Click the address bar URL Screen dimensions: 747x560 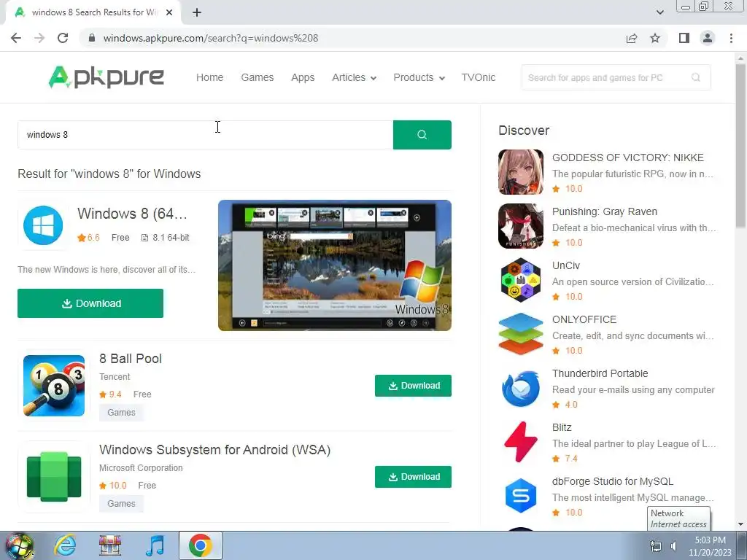(211, 38)
